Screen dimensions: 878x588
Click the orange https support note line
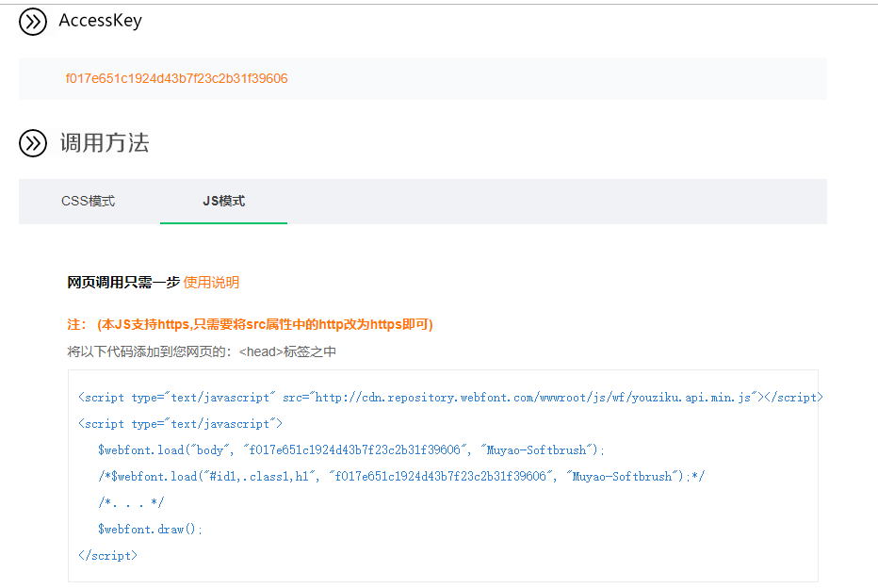click(x=250, y=324)
